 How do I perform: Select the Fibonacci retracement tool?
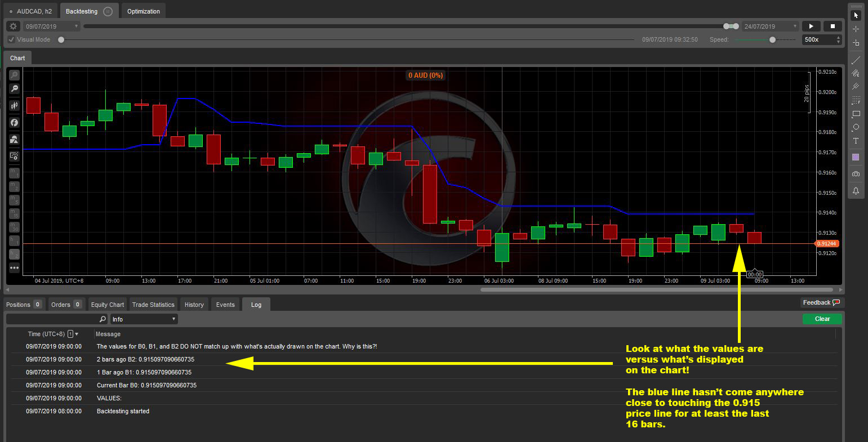[x=856, y=100]
